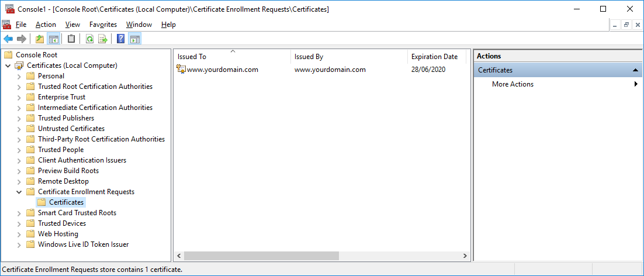Click the scroll left arrow in the list pane

(x=179, y=256)
